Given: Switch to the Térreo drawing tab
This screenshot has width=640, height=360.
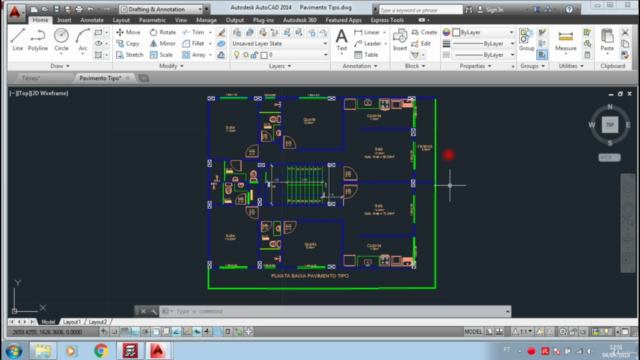Looking at the screenshot, I should [x=31, y=78].
